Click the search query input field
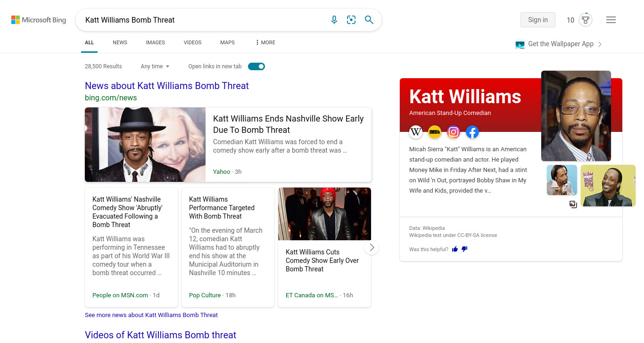Screen dimensions: 644x343 coord(204,20)
